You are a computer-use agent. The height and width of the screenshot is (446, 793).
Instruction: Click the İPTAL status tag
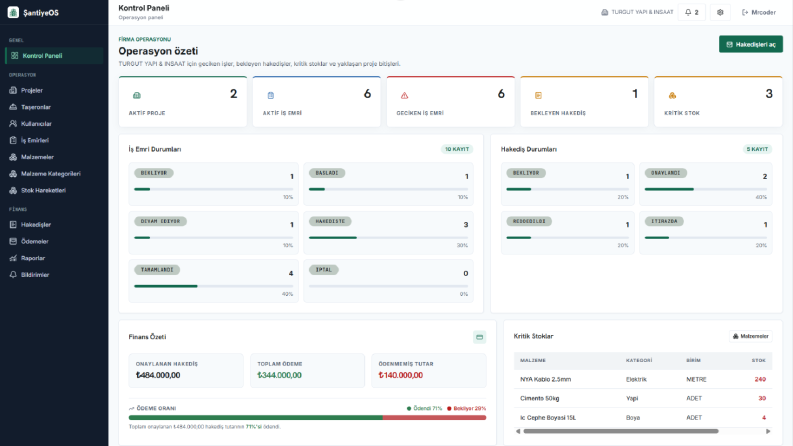coord(324,270)
